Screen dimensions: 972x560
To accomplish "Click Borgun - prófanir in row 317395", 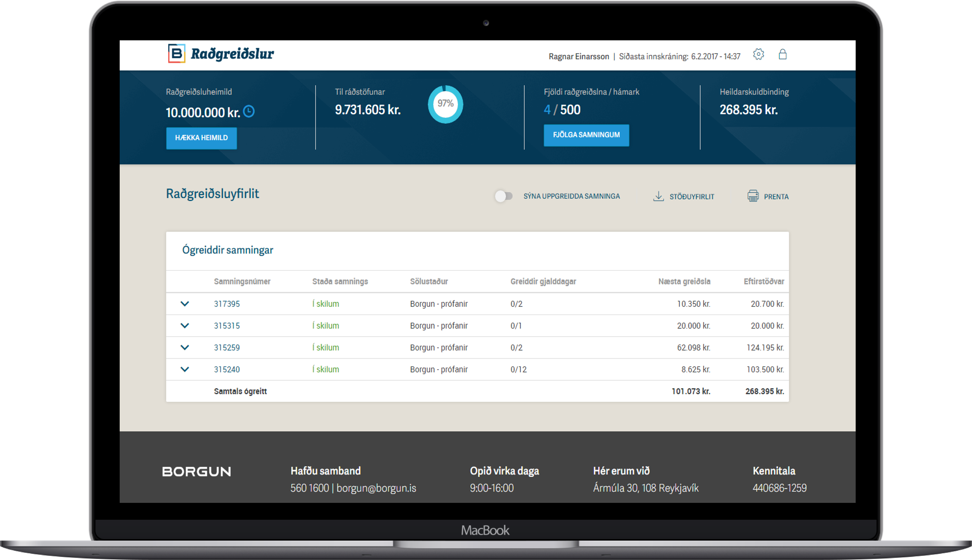I will click(438, 304).
